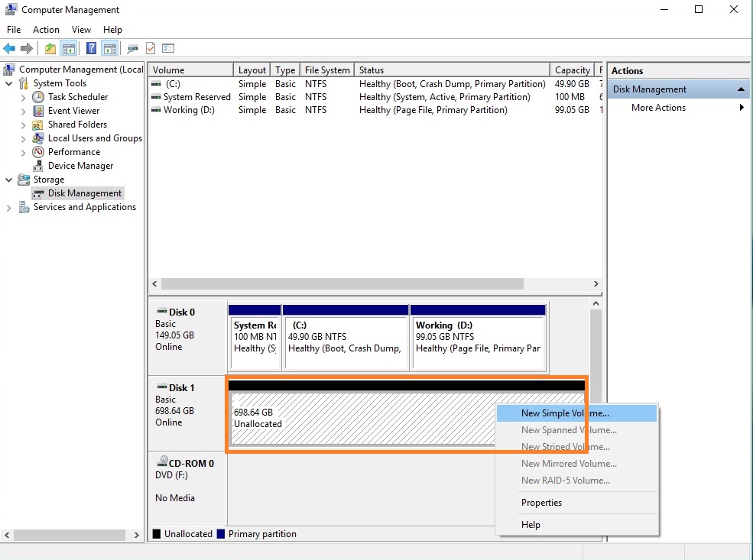Sort by the File System column header
753x560 pixels.
pyautogui.click(x=327, y=70)
